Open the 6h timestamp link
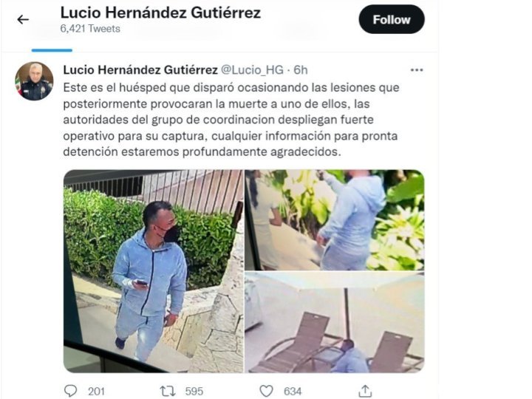The height and width of the screenshot is (399, 532). [x=301, y=70]
